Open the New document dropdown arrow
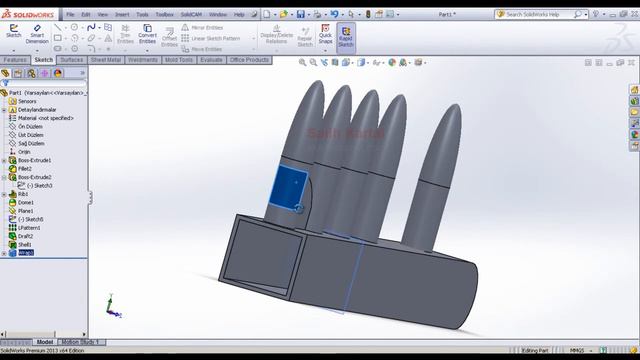Screen dimensions: 640x360 coord(275,15)
